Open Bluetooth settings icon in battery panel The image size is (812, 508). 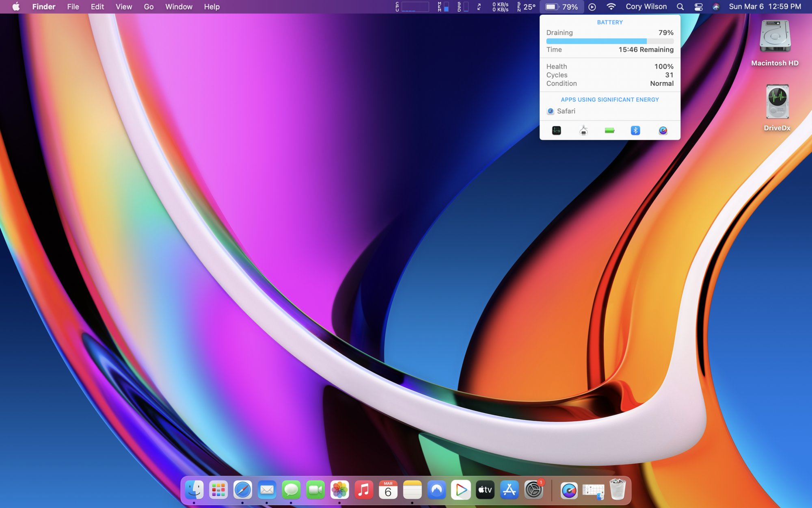[x=635, y=130]
